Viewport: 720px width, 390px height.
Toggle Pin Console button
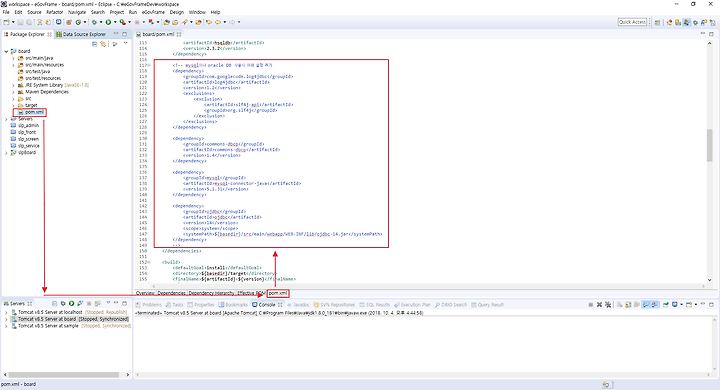666,305
